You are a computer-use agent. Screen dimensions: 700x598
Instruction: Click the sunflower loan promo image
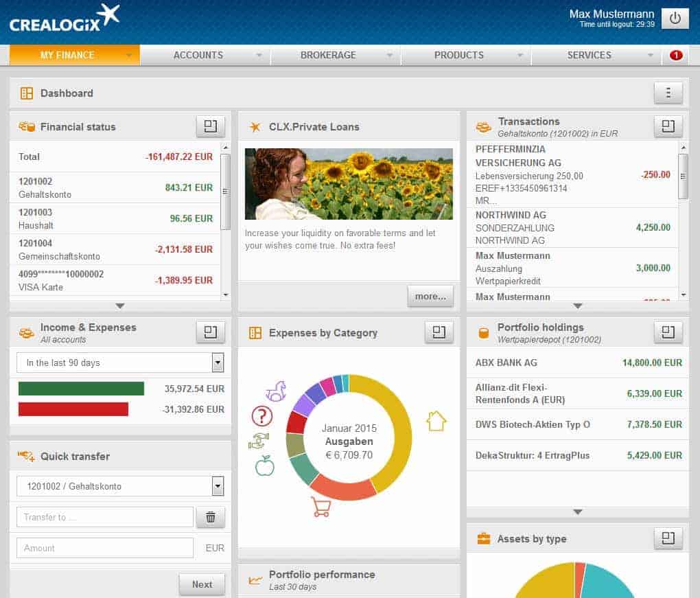tap(349, 183)
